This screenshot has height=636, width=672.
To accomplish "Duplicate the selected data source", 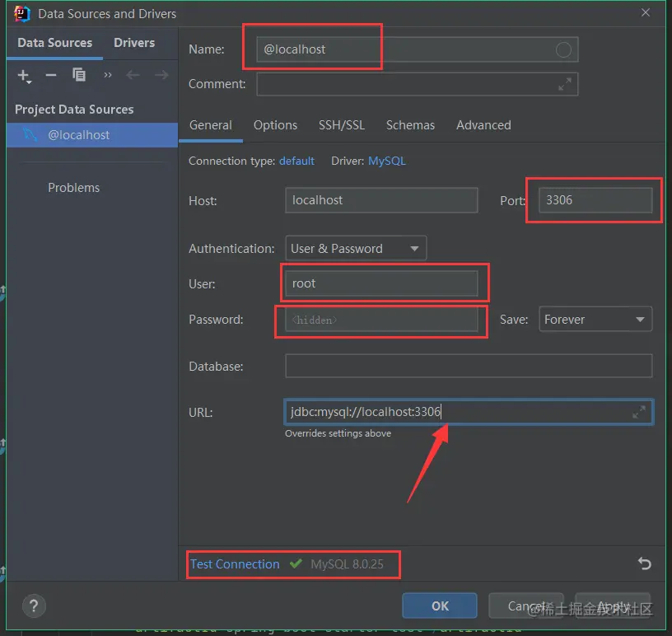I will click(x=79, y=75).
